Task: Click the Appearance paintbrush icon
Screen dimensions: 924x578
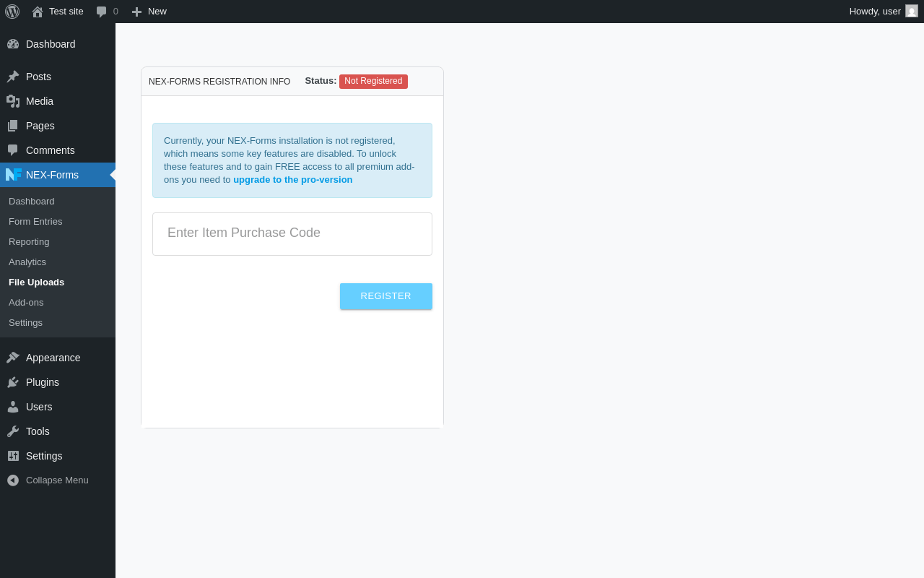Action: pos(13,358)
